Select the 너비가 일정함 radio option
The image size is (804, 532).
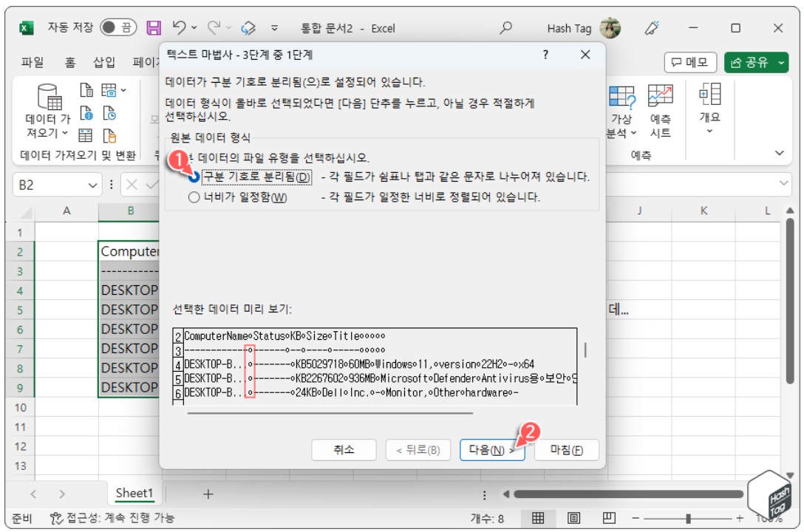(x=194, y=197)
